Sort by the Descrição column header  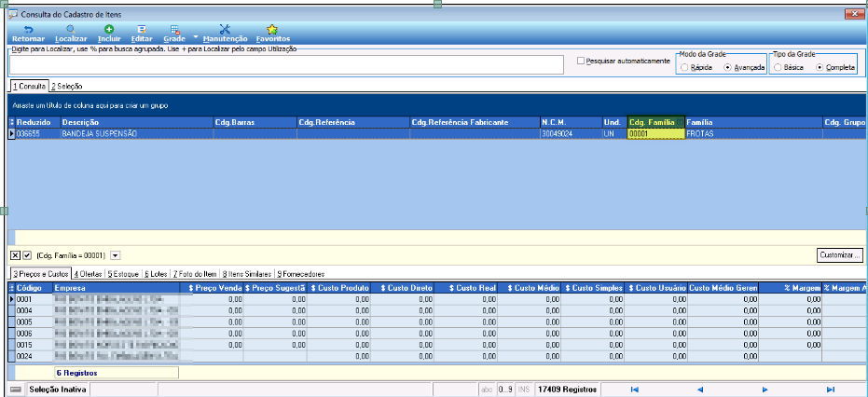[136, 122]
